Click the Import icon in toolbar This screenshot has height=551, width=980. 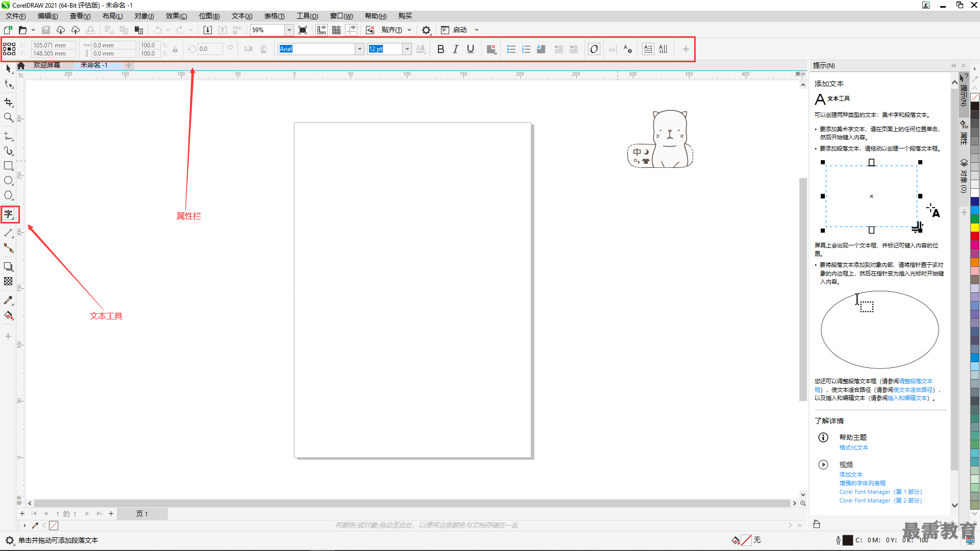point(208,30)
